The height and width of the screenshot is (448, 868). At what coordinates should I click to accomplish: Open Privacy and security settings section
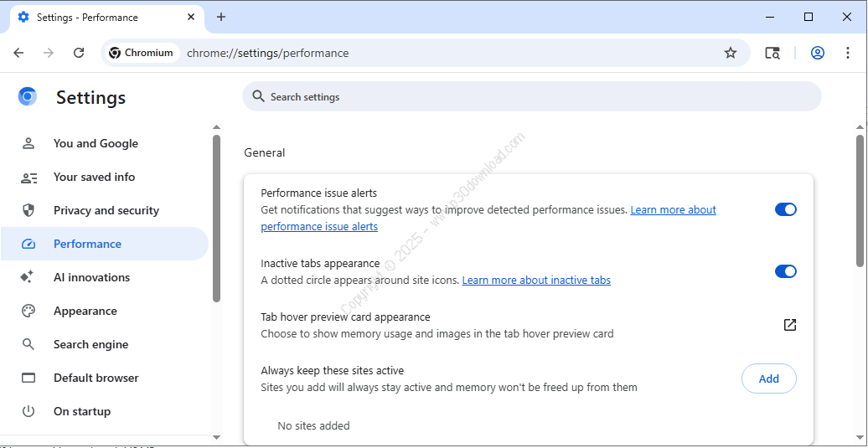tap(106, 210)
